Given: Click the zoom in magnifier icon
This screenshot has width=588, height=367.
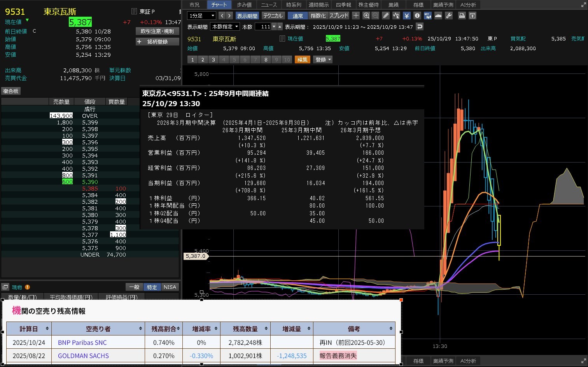Looking at the screenshot, I should (x=366, y=16).
